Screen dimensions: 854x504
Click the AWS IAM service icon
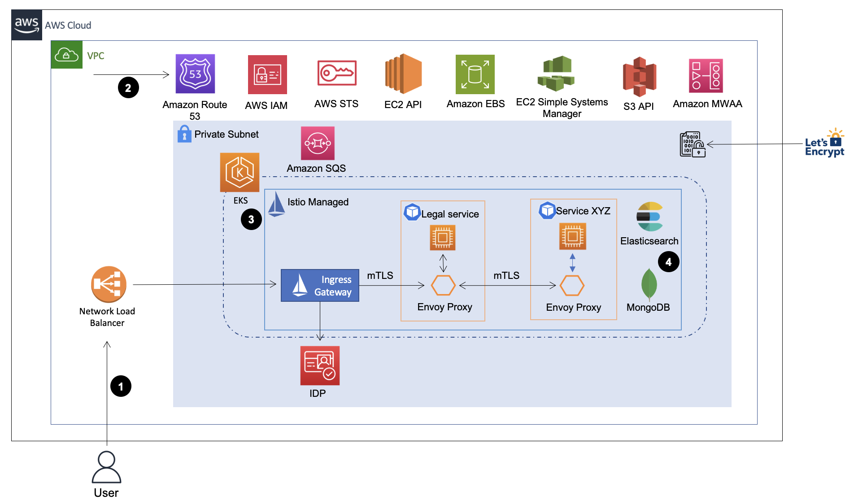tap(267, 74)
